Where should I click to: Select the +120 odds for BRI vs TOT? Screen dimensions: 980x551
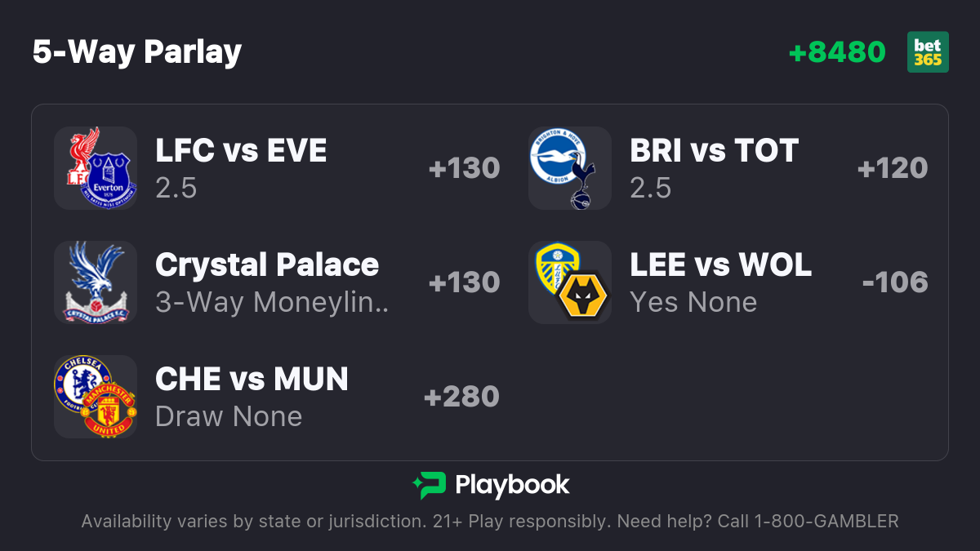coord(893,168)
